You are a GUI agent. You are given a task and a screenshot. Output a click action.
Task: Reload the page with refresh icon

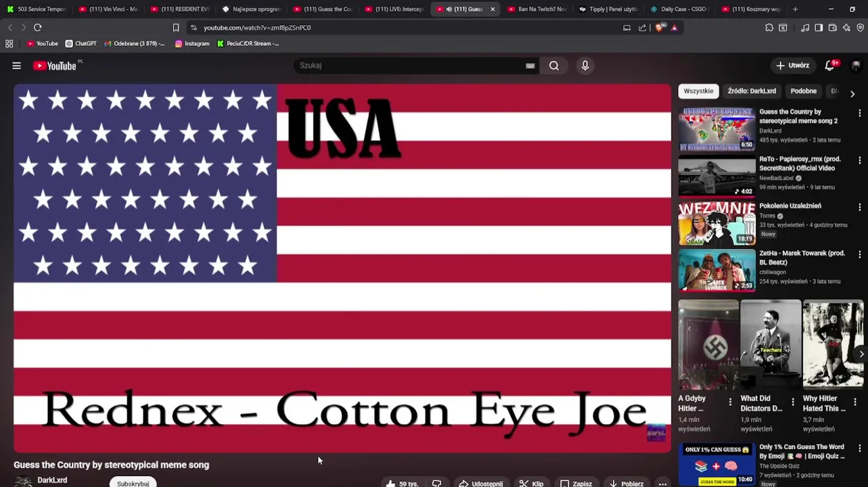(x=38, y=28)
